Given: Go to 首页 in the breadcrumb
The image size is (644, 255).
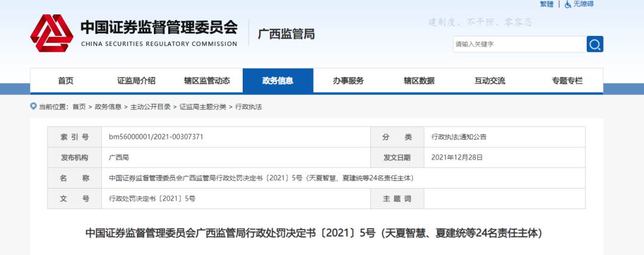Looking at the screenshot, I should 79,107.
